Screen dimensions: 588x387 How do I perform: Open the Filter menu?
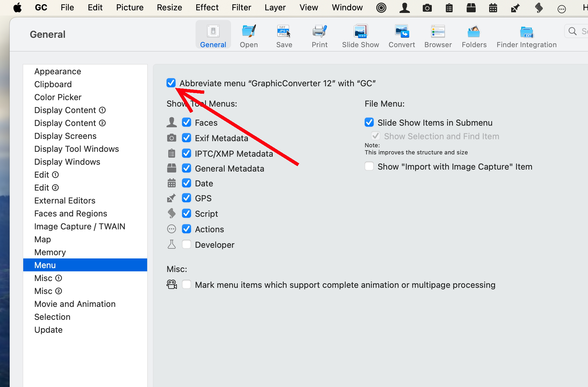point(241,7)
